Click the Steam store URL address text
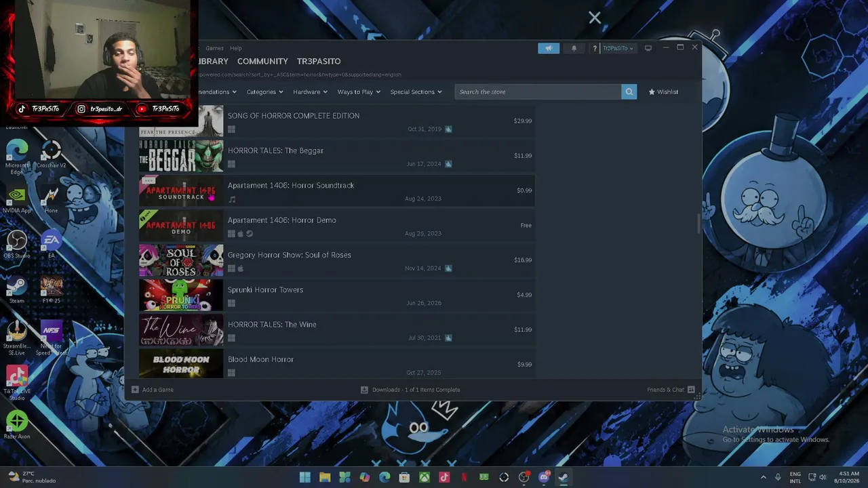Screen dimensions: 868x488 tap(298, 75)
